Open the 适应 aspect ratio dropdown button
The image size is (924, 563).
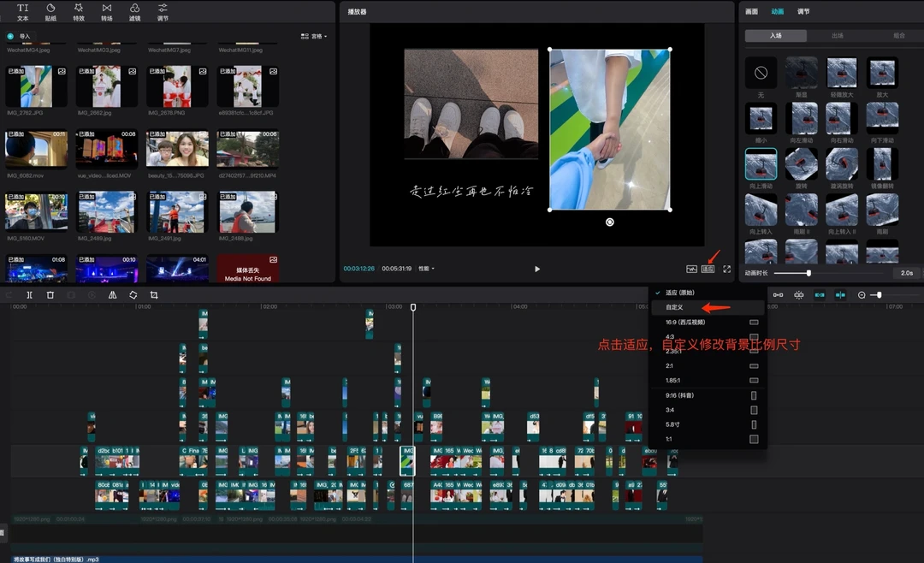click(708, 269)
